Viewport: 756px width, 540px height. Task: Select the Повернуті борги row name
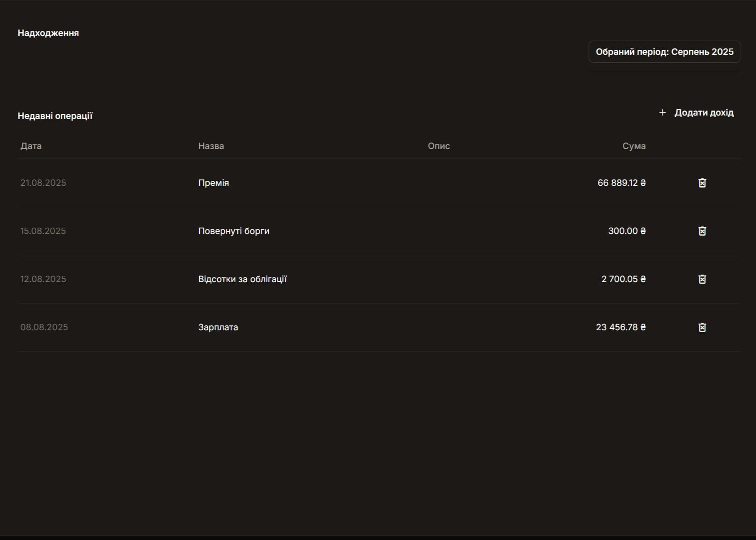(x=234, y=231)
